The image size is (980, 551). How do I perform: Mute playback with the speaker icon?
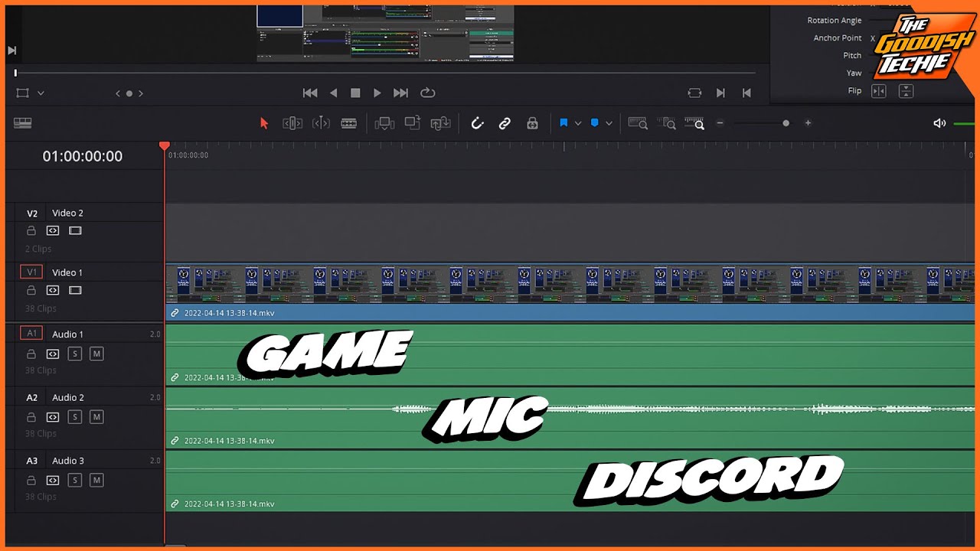939,123
